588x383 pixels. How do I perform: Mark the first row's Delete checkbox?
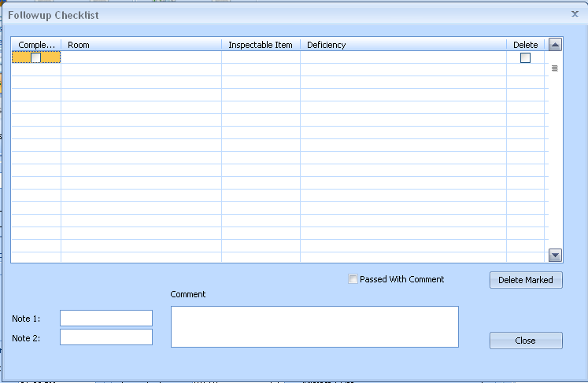click(525, 57)
